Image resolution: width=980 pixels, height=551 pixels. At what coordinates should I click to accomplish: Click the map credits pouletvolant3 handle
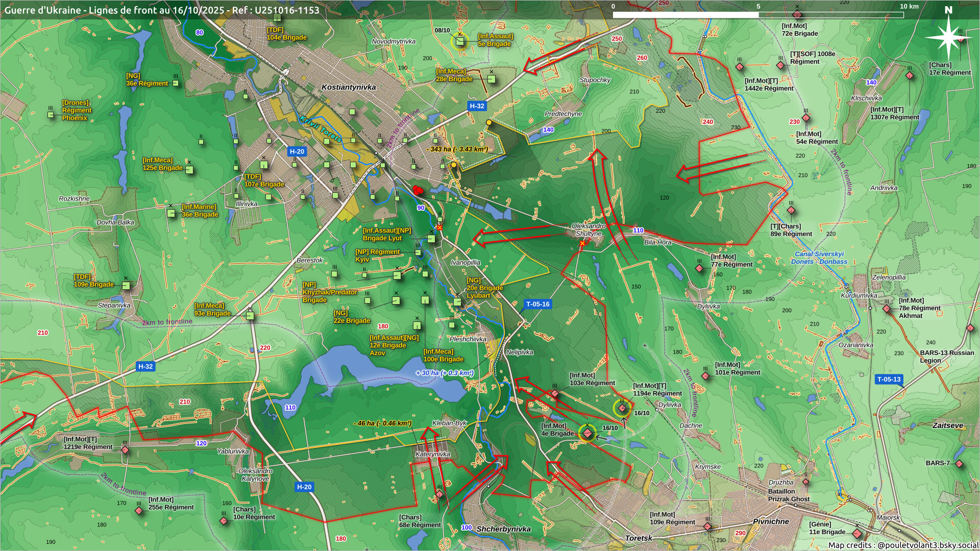coord(928,545)
